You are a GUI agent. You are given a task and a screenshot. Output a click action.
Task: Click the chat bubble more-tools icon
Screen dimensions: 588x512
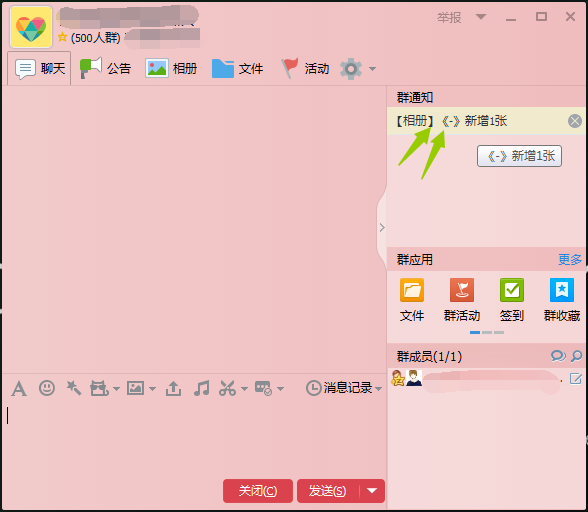pyautogui.click(x=263, y=388)
